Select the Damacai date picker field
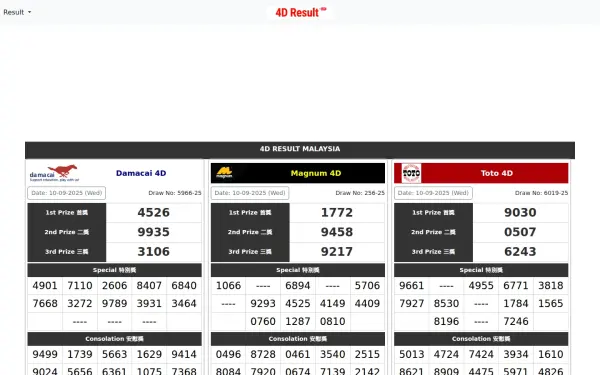 67,193
